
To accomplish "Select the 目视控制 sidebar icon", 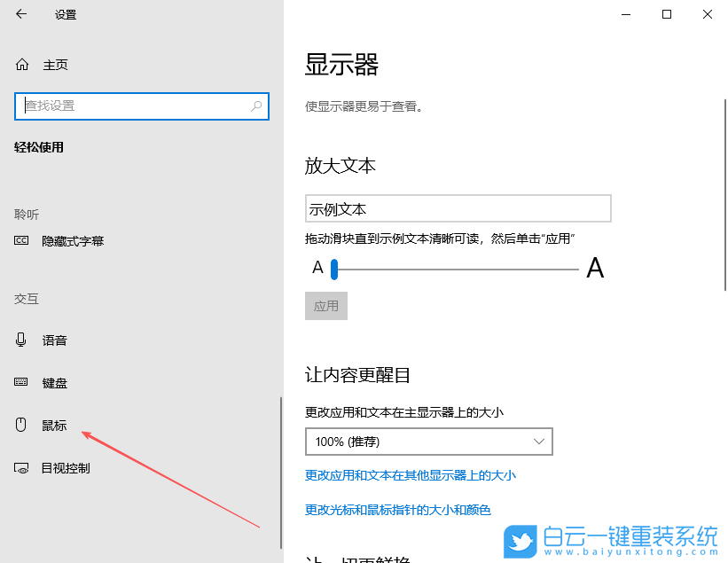I will [x=20, y=468].
